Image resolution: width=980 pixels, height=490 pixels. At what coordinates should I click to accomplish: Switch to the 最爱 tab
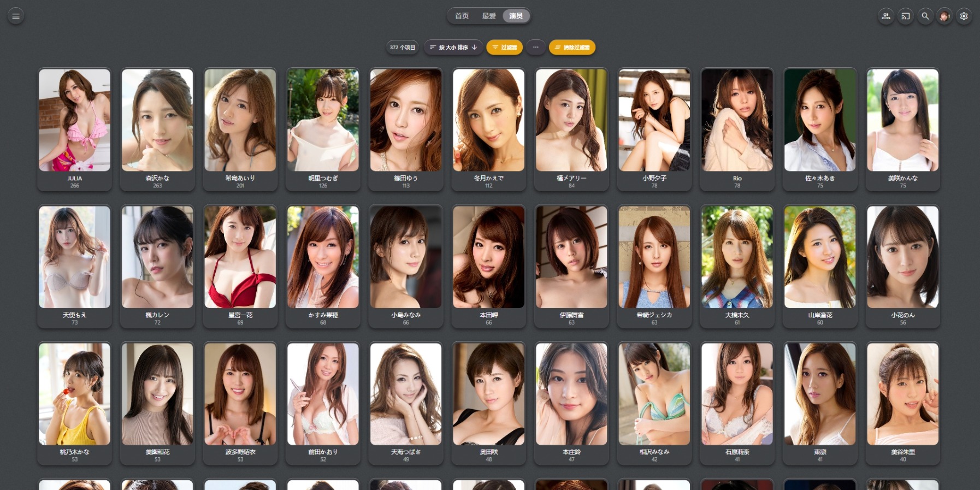point(489,16)
